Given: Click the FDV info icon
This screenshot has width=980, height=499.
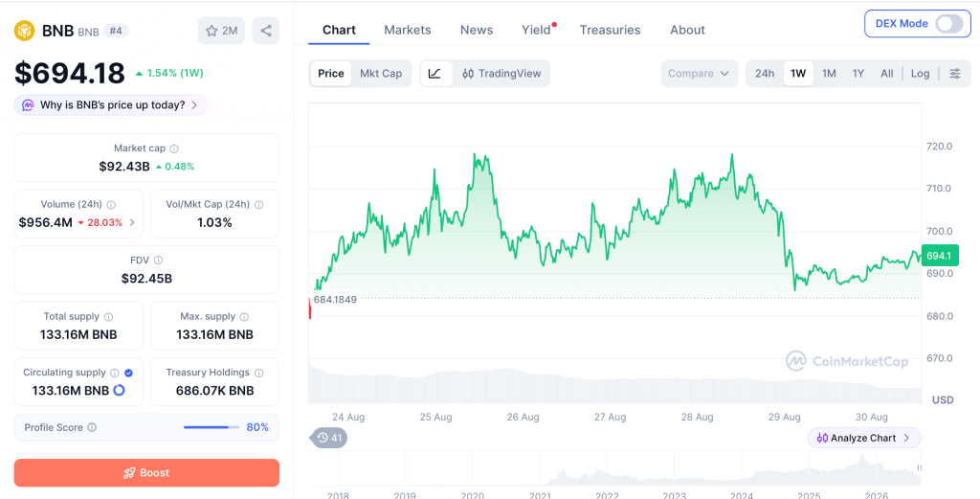Looking at the screenshot, I should click(158, 261).
